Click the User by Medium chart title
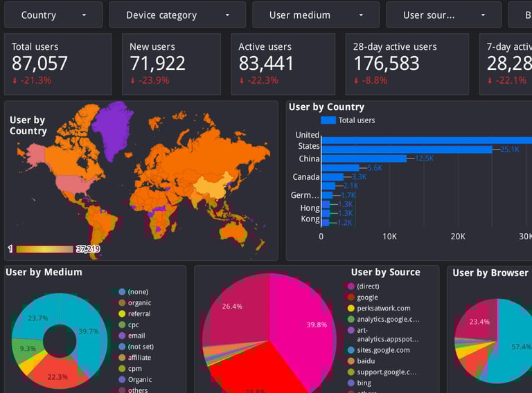This screenshot has width=532, height=393. click(x=44, y=272)
